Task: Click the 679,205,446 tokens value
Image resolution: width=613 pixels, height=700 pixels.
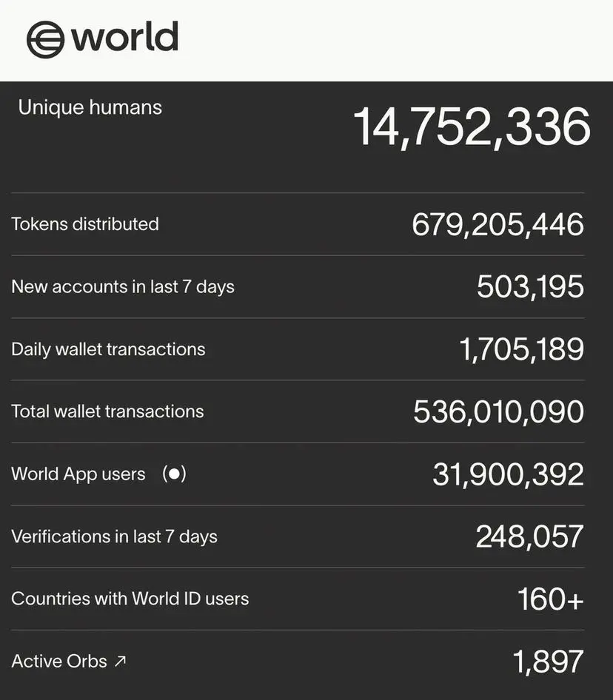Action: (498, 224)
